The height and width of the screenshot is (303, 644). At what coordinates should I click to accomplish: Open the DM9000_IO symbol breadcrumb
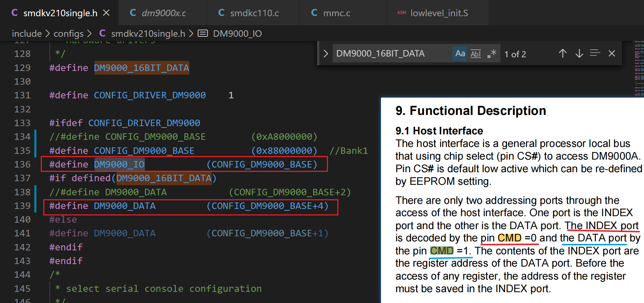[237, 34]
